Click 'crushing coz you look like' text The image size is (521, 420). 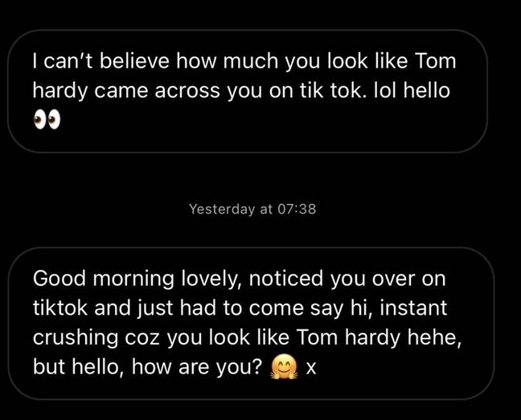(161, 338)
